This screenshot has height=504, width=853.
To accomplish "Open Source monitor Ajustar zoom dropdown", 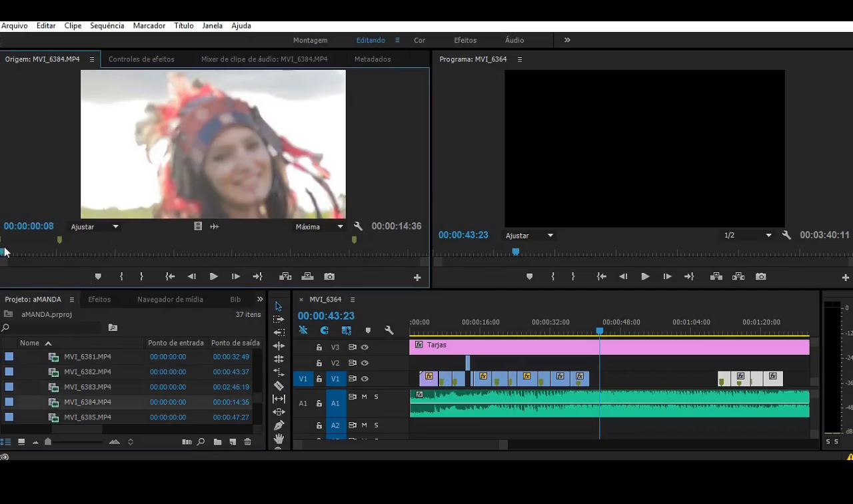I will (x=95, y=226).
